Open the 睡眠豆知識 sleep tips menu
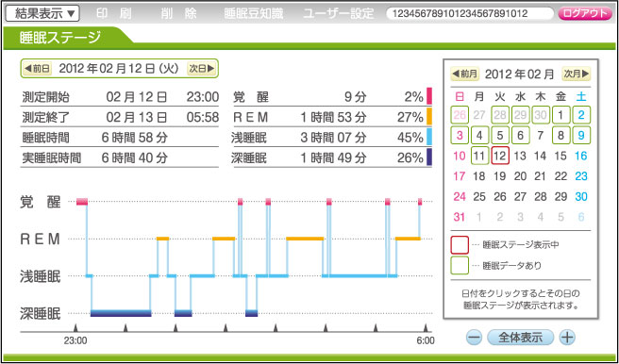The image size is (619, 364). [x=254, y=13]
